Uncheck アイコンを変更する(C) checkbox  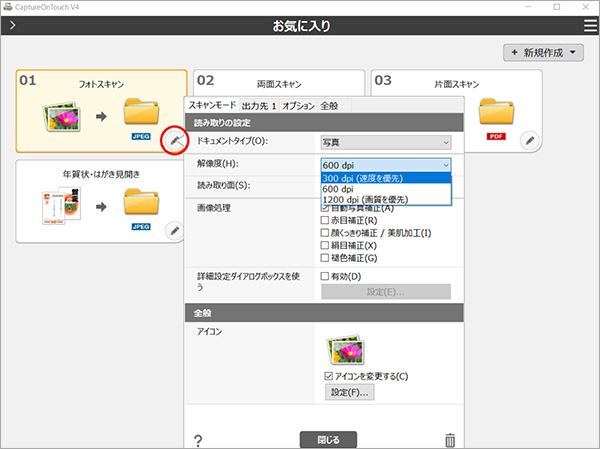(x=328, y=375)
